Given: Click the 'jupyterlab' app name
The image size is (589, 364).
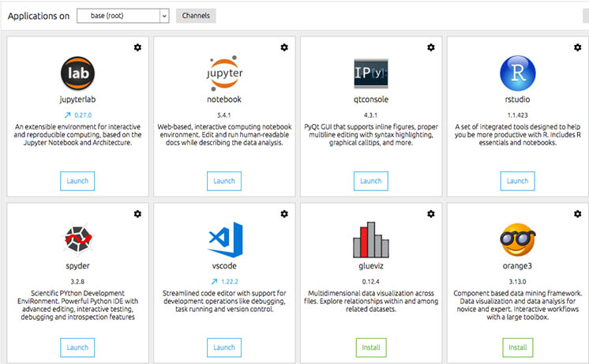Looking at the screenshot, I should [x=77, y=99].
